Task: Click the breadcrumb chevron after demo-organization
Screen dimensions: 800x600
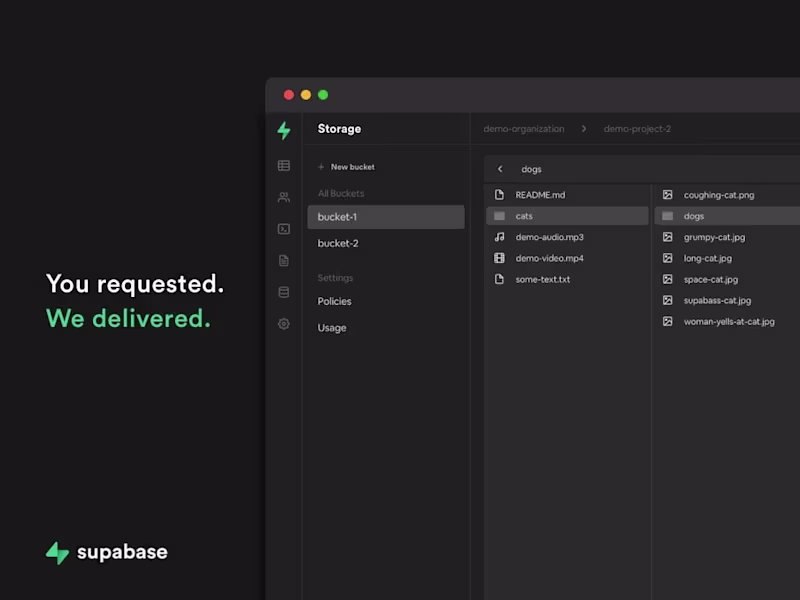Action: point(584,129)
